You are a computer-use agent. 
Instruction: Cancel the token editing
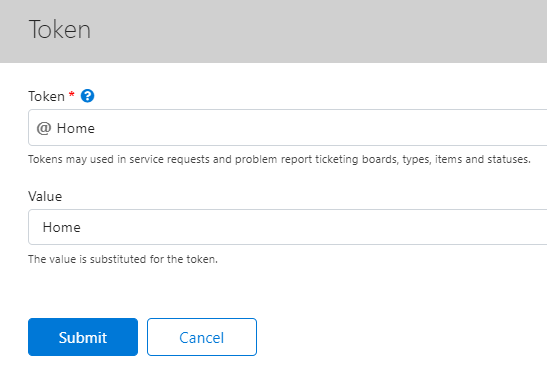tap(202, 337)
